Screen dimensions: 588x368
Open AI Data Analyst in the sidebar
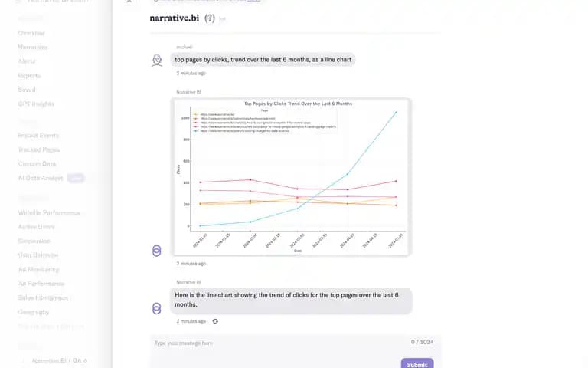click(41, 178)
